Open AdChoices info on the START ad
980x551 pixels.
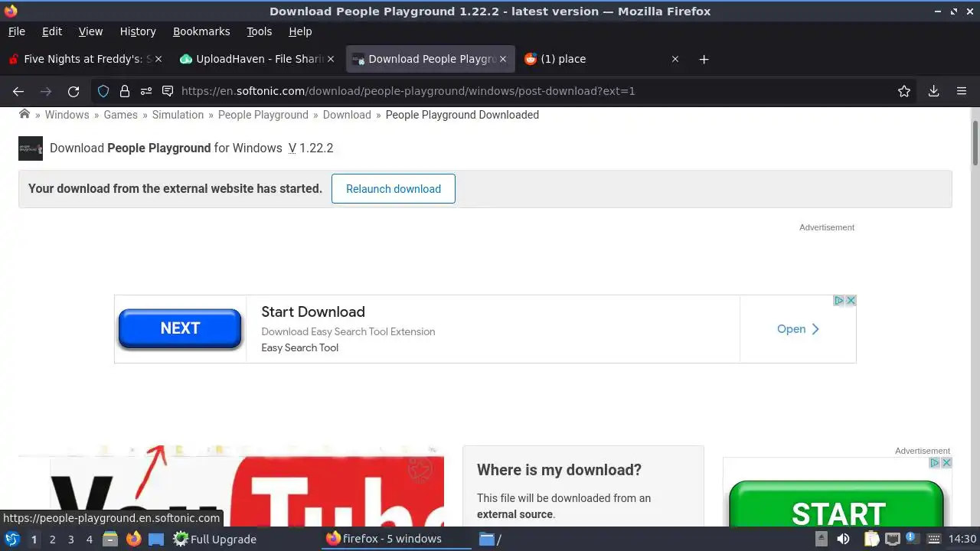click(935, 463)
